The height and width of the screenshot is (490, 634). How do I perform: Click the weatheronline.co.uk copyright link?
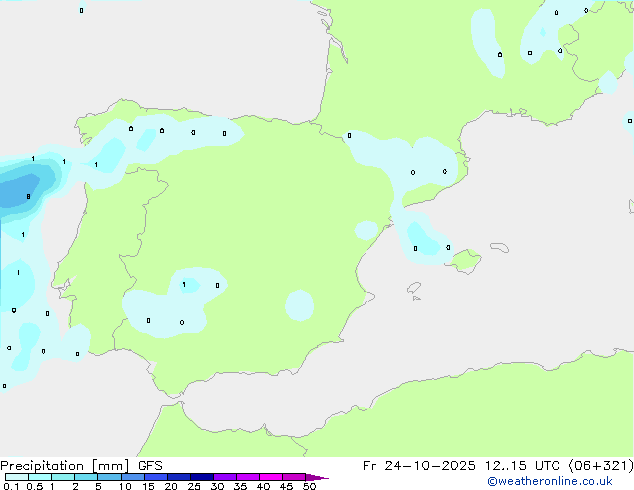pyautogui.click(x=550, y=481)
